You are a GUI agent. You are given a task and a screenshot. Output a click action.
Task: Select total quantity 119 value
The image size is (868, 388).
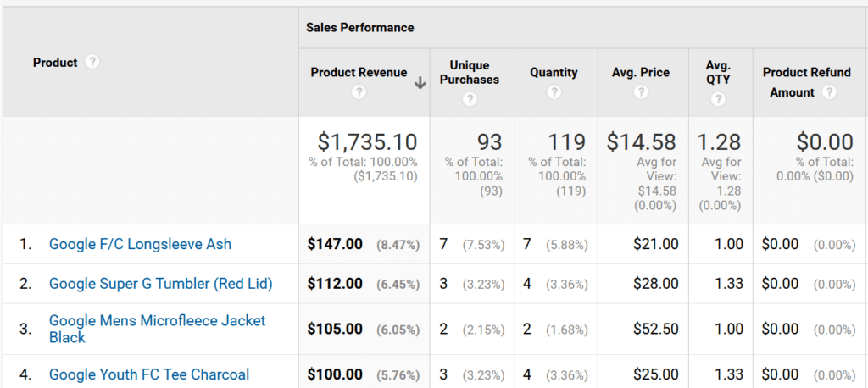click(566, 142)
